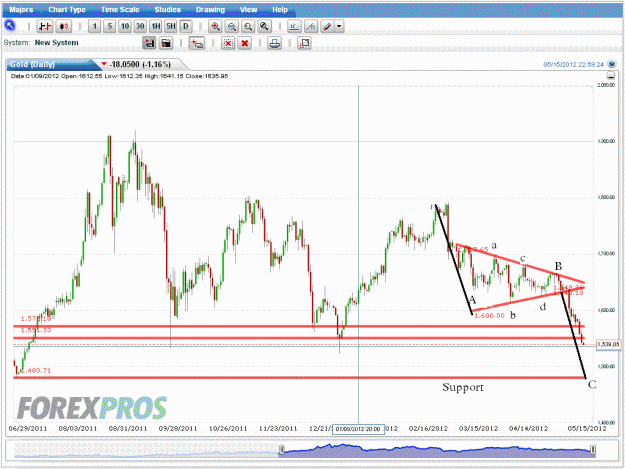
Task: Open the View menu
Action: [x=248, y=10]
